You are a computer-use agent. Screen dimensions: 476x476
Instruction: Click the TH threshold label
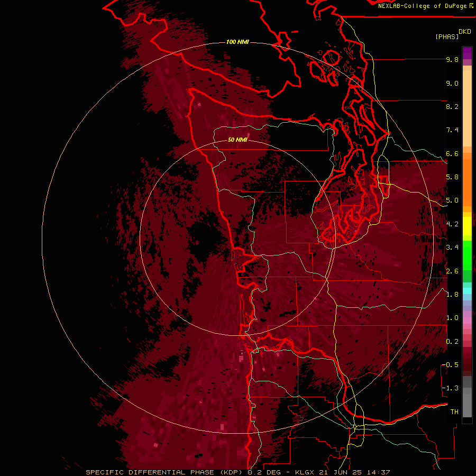click(x=454, y=411)
